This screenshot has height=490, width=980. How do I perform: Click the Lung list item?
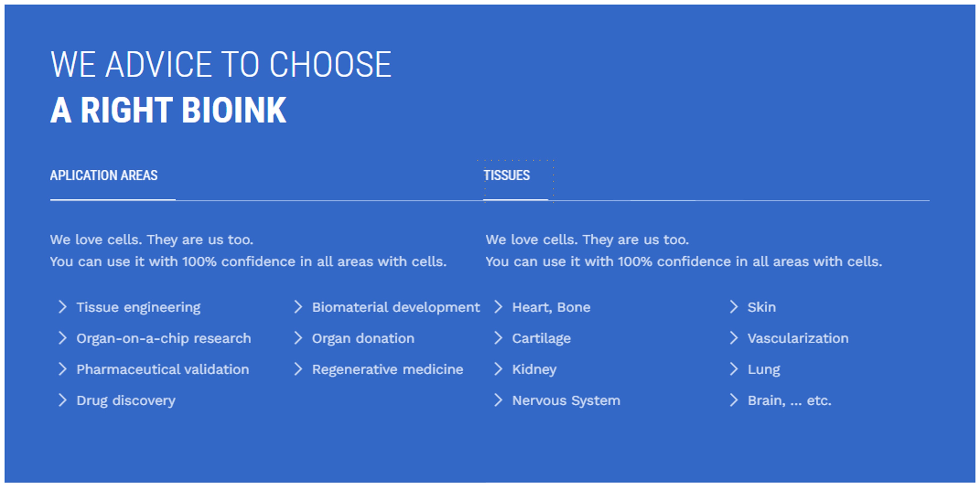coord(763,370)
